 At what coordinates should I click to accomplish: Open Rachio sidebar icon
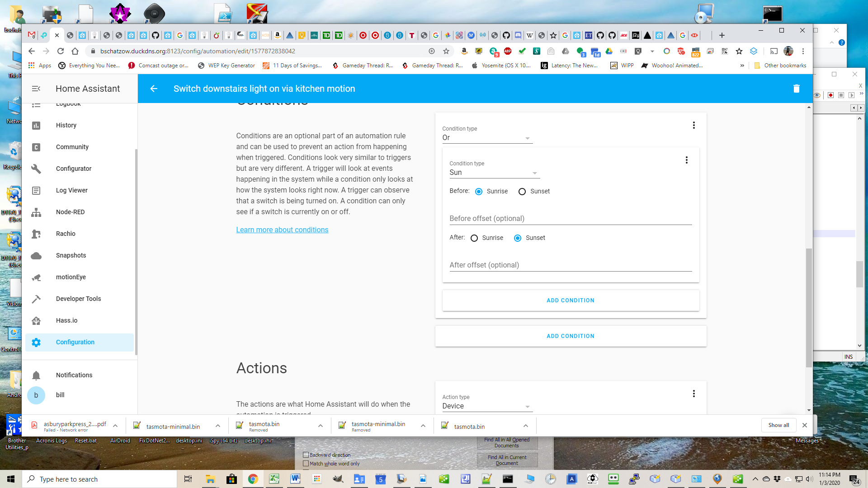tap(36, 234)
